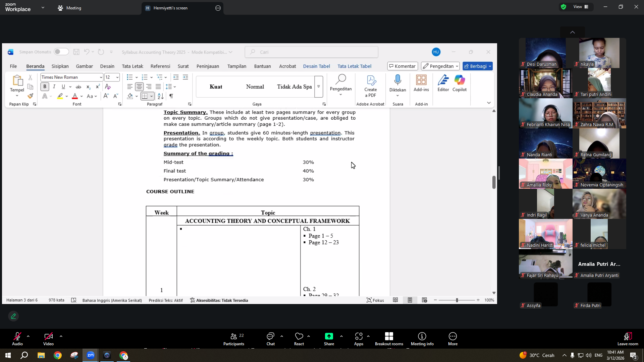Click vertical scrollbar thumb in document

click(494, 182)
